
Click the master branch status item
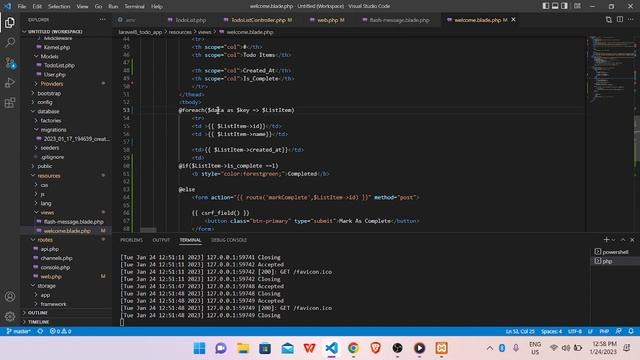[18, 331]
